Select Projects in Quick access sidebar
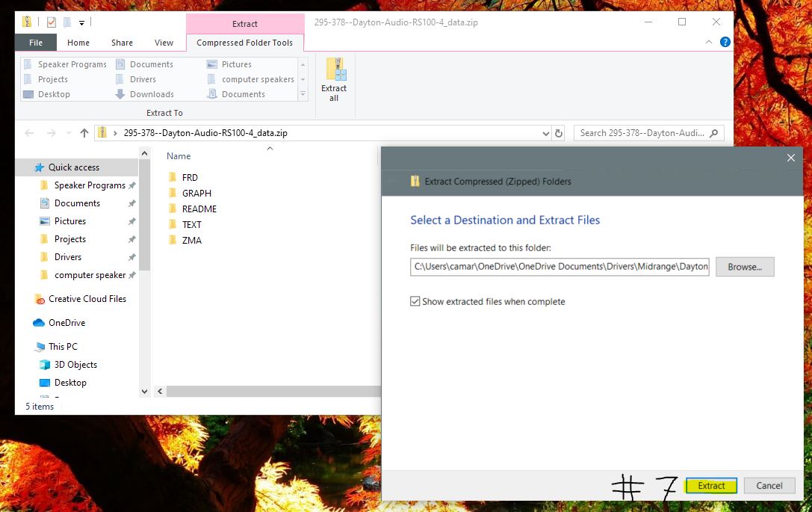This screenshot has height=512, width=812. pos(63,239)
